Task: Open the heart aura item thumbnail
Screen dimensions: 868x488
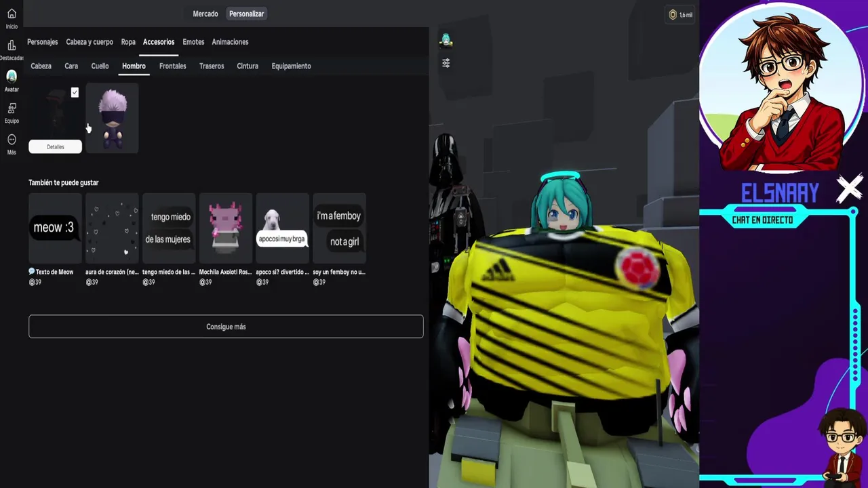Action: 112,228
